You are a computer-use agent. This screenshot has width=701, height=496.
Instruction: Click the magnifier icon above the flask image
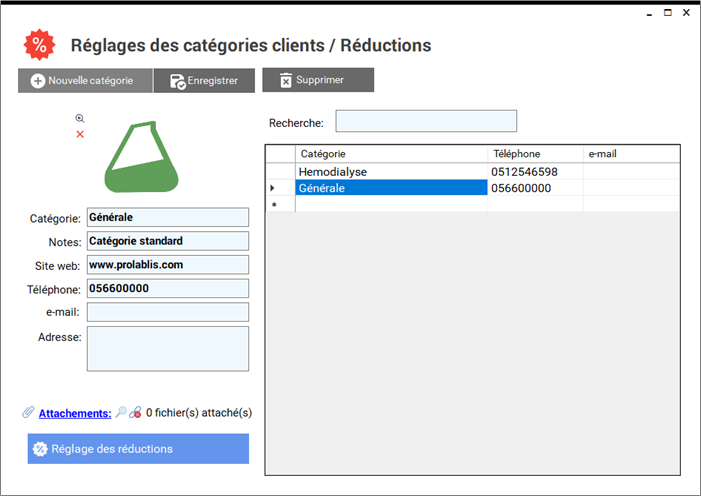[x=80, y=118]
